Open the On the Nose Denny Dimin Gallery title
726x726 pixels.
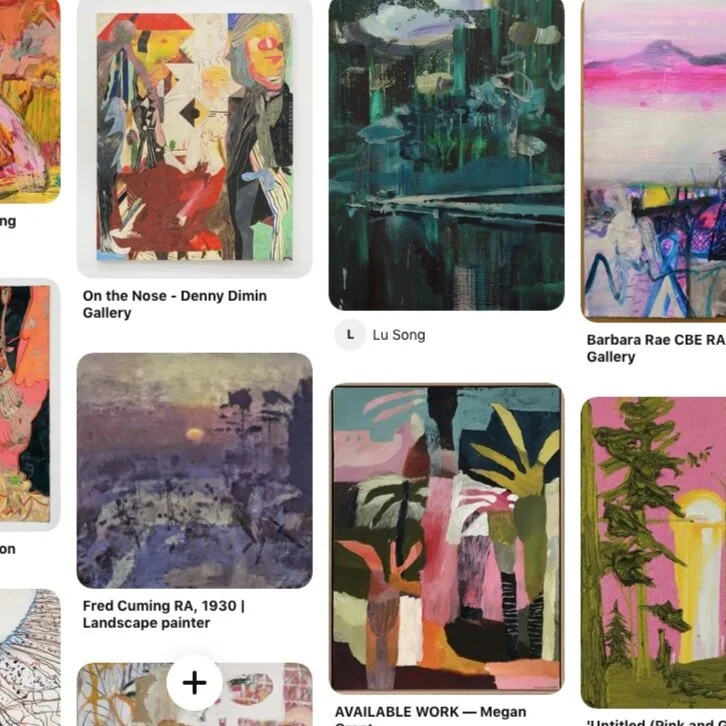175,304
